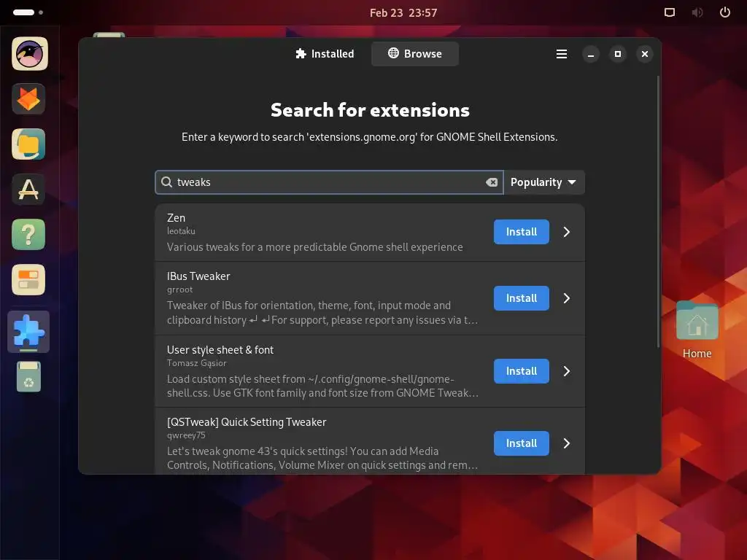This screenshot has height=560, width=747.
Task: Click author name grroot
Action: 179,289
